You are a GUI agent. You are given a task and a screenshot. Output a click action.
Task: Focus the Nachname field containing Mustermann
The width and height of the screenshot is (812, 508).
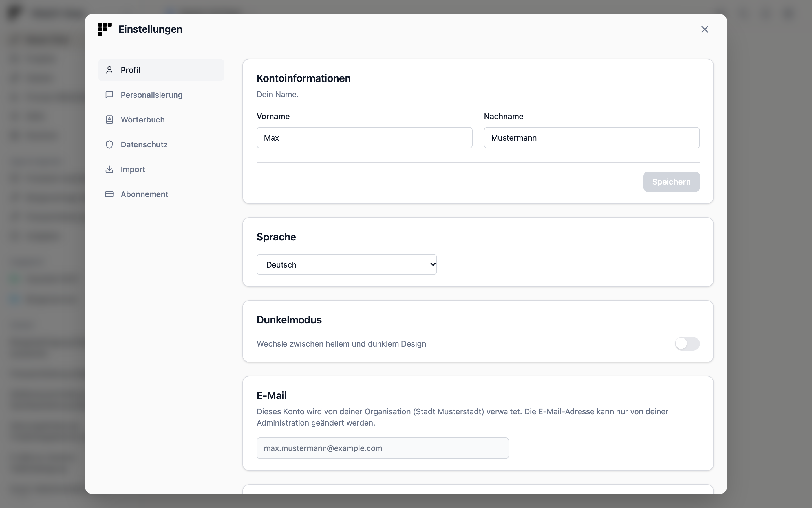click(x=592, y=138)
